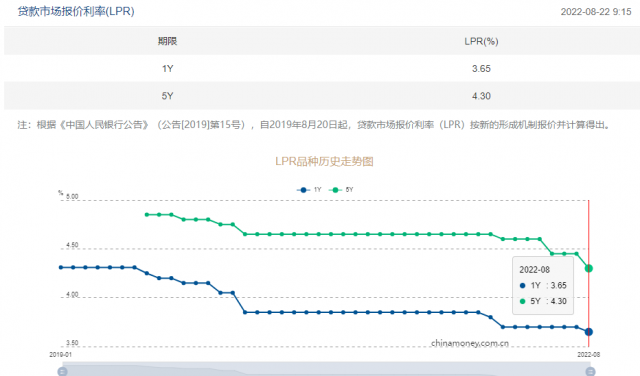Click the first blue 1Y point at 2019-01
640x376 pixels.
pyautogui.click(x=61, y=267)
